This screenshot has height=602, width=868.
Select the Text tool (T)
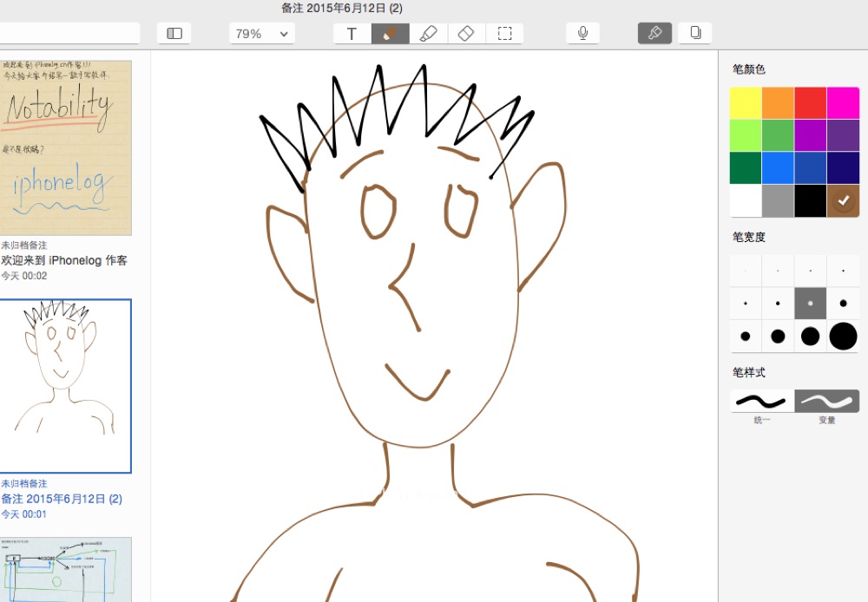pyautogui.click(x=352, y=34)
